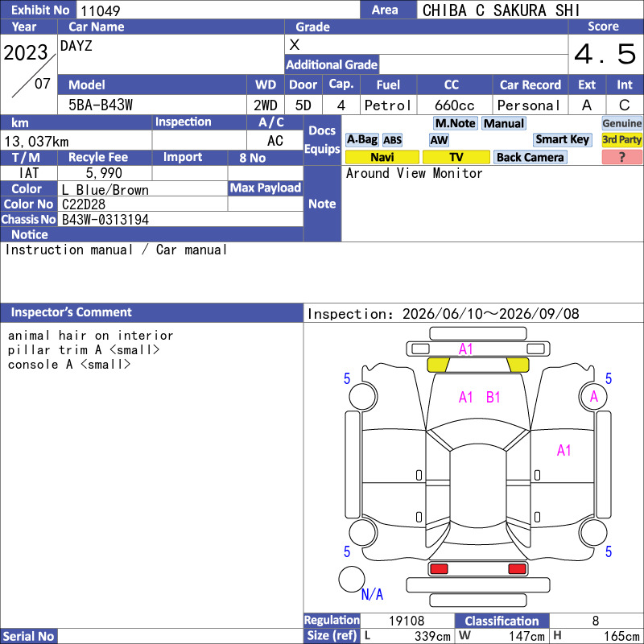Click the regulation value 19108
Screen dimensions: 644x644
tap(407, 621)
